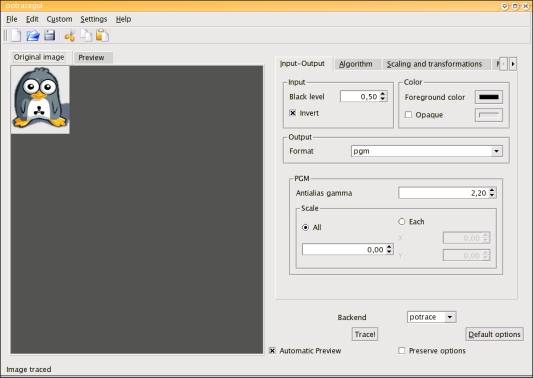Open the Settings menu
Viewport: 533px width, 378px height.
(93, 19)
